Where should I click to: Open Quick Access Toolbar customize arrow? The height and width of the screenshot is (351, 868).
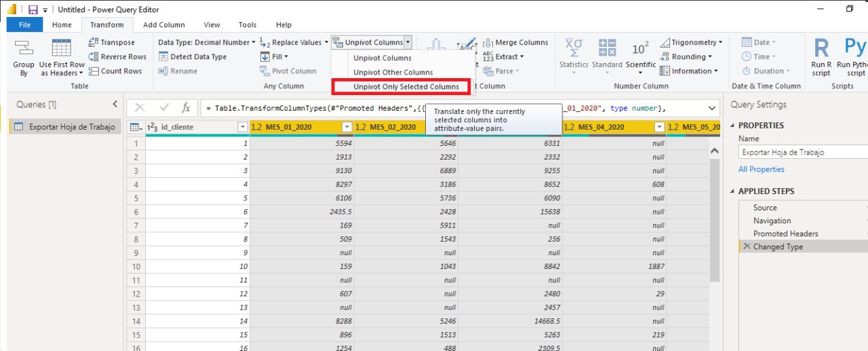[x=45, y=10]
